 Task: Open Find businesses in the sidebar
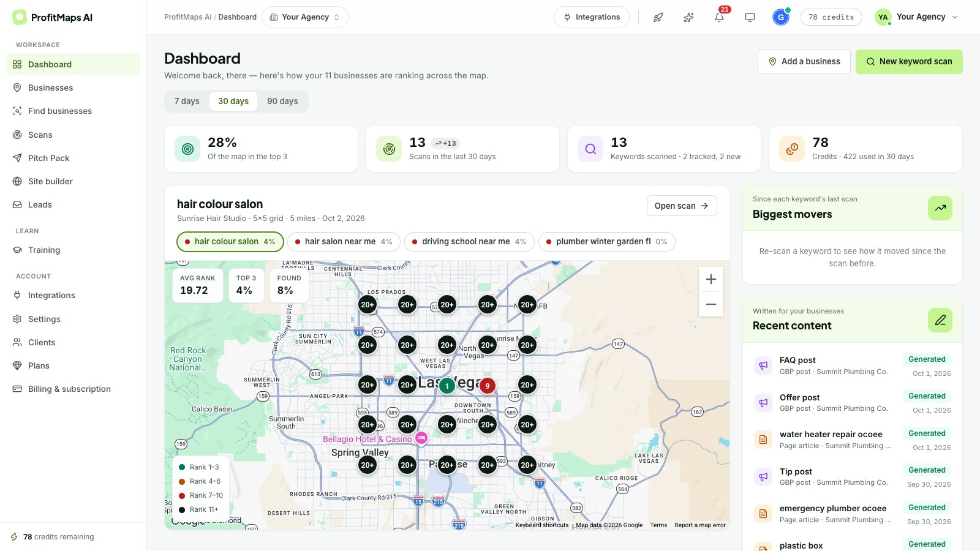click(73, 111)
